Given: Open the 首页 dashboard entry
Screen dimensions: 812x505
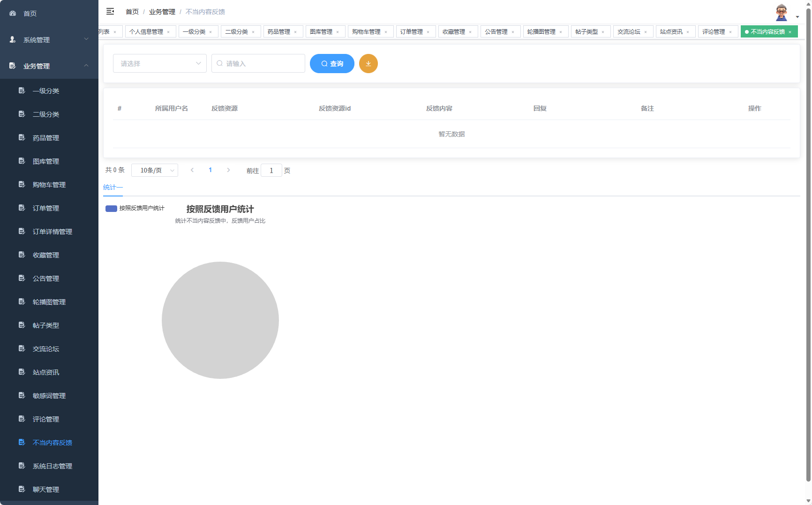Looking at the screenshot, I should pyautogui.click(x=30, y=13).
